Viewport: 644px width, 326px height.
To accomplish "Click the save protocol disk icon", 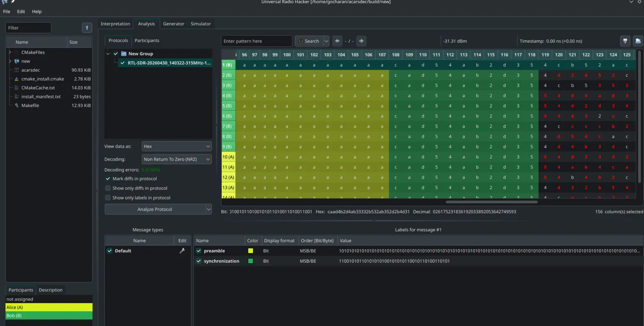I will (625, 41).
